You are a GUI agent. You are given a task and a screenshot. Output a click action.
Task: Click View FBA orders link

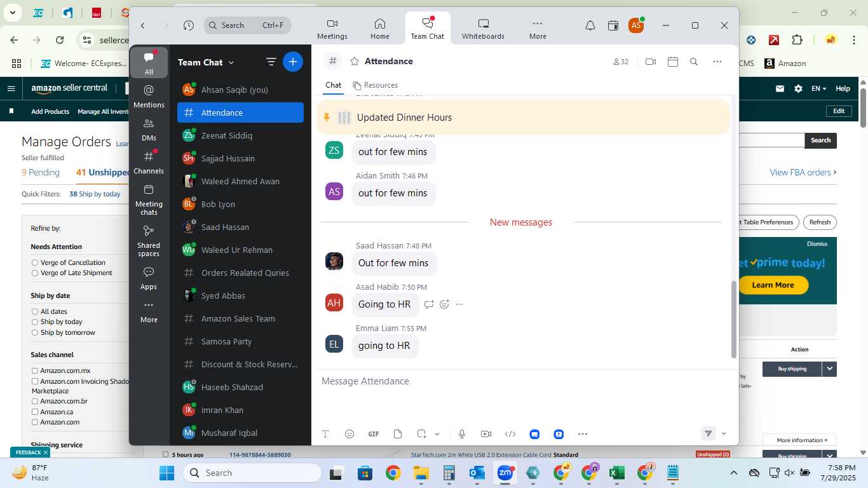[x=803, y=172]
